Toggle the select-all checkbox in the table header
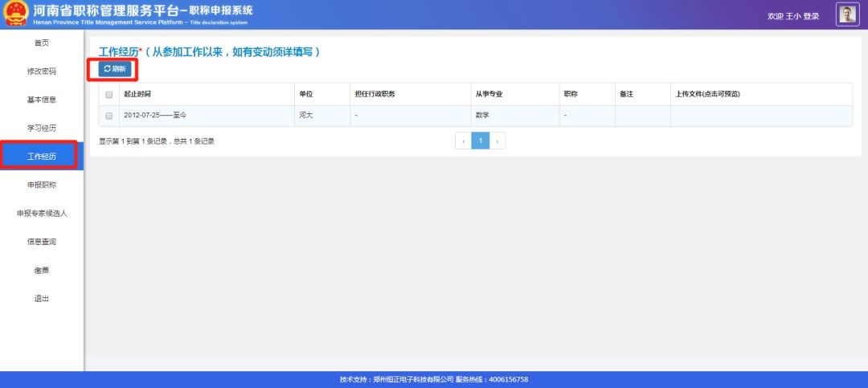 pyautogui.click(x=109, y=95)
